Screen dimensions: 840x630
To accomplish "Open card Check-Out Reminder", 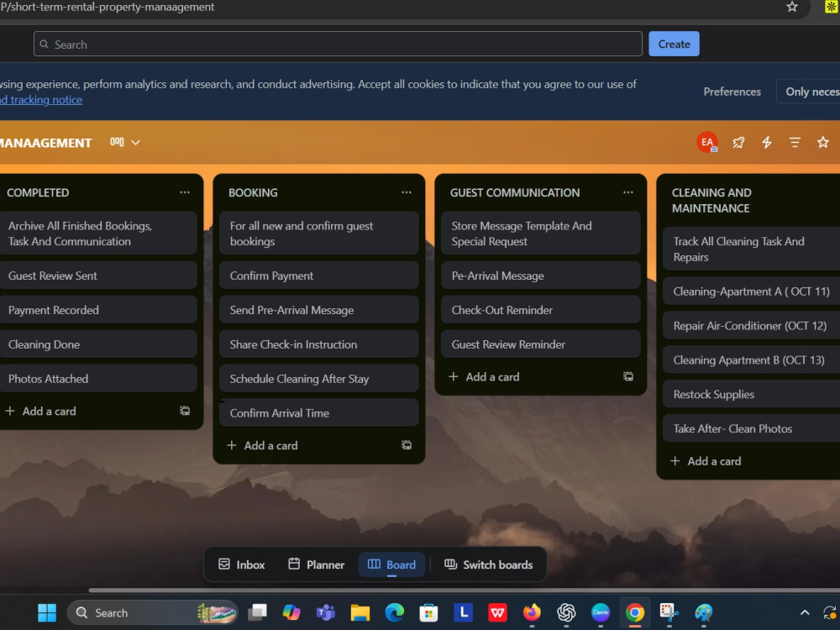I will coord(540,310).
